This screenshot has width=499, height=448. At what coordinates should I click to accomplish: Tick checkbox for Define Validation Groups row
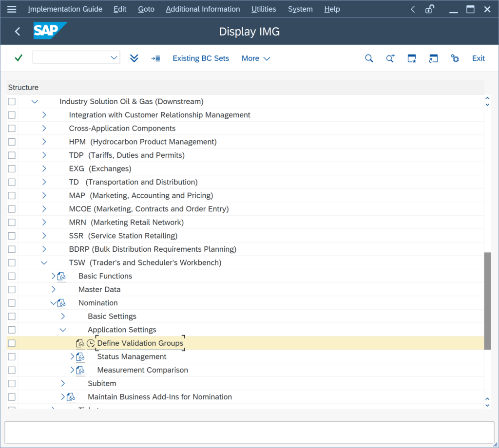pos(12,343)
